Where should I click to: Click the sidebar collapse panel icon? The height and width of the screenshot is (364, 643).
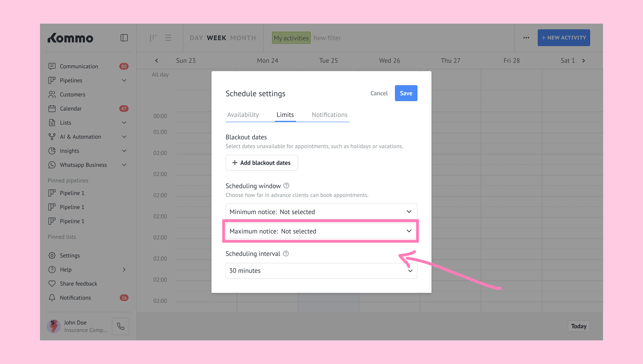click(124, 38)
